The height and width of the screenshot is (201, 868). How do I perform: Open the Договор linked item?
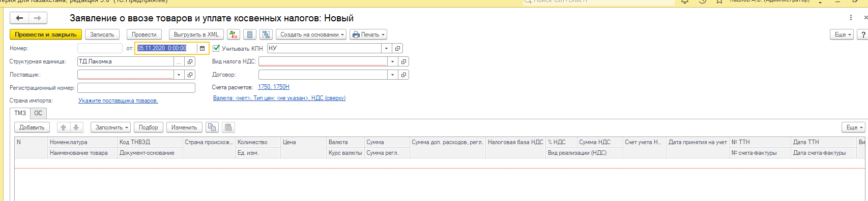pyautogui.click(x=404, y=75)
